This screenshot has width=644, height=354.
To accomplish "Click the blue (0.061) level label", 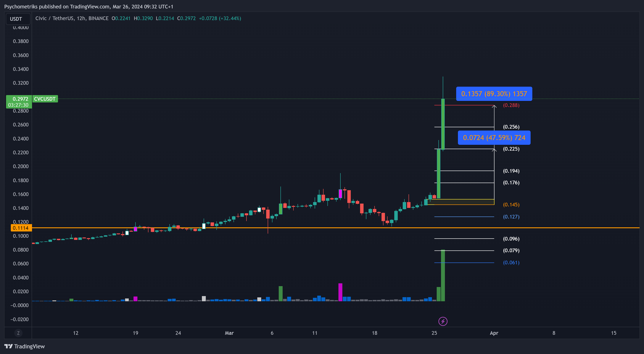I will pos(511,262).
